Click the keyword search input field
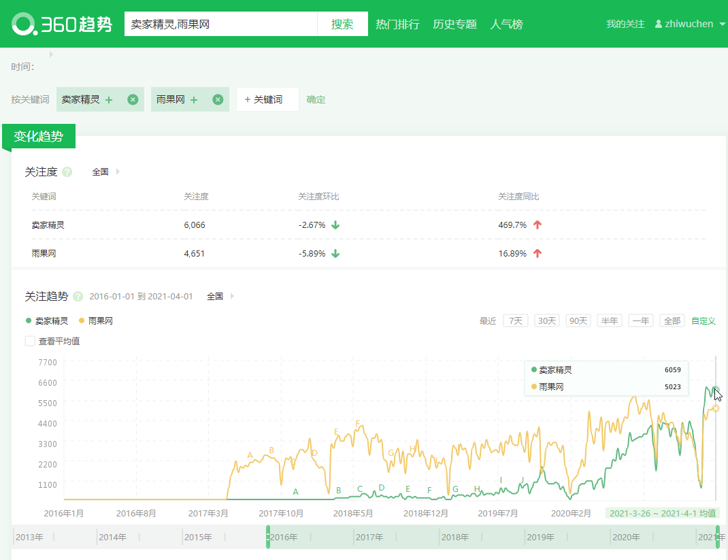The width and height of the screenshot is (728, 560). click(x=220, y=24)
